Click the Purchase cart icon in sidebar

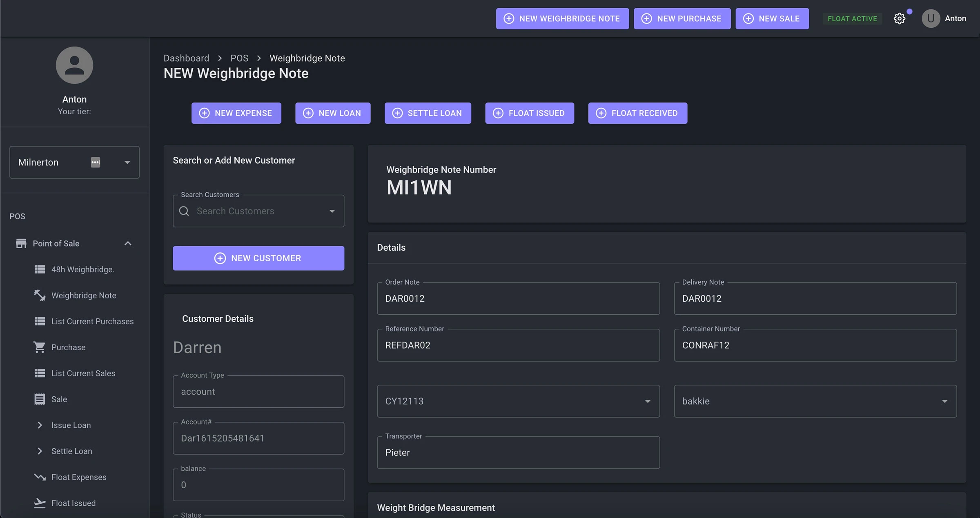pos(40,347)
